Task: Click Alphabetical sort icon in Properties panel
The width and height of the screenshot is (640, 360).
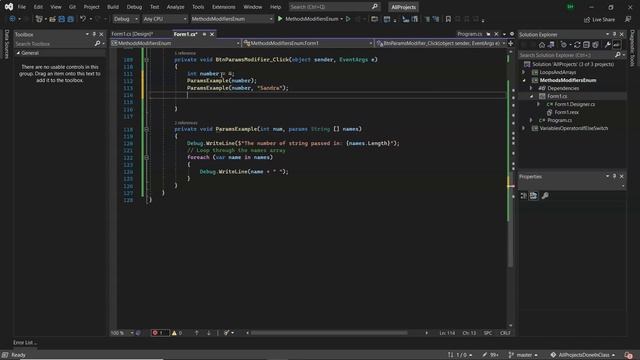Action: point(533,196)
